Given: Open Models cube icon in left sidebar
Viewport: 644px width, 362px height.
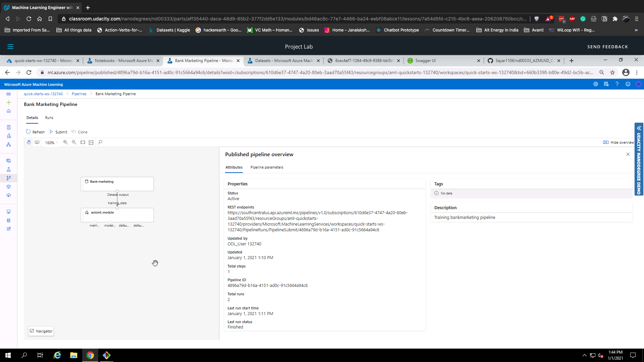Looking at the screenshot, I should click(9, 187).
